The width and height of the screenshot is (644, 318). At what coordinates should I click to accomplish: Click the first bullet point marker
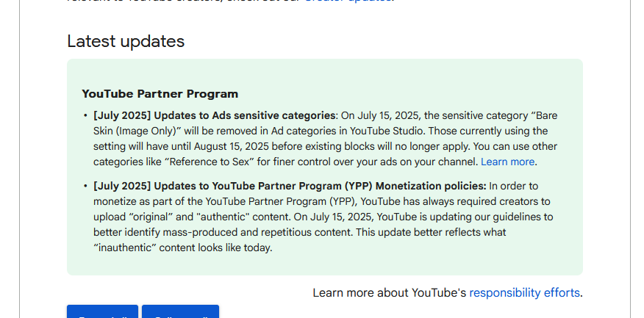(85, 116)
